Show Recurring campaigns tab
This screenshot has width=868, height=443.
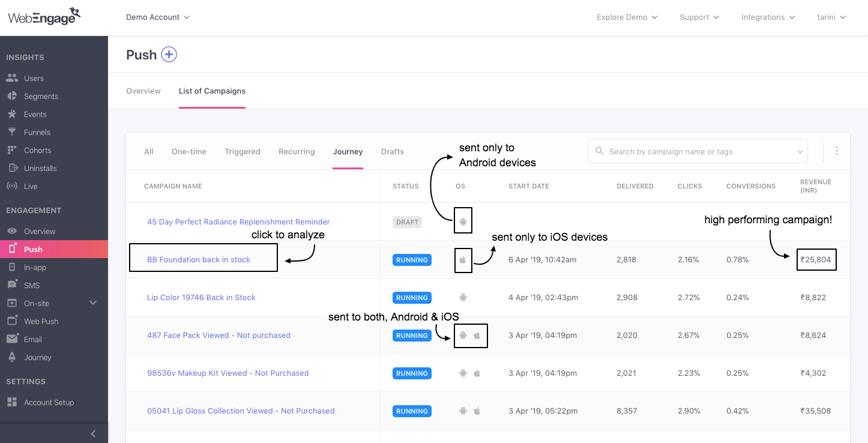click(x=297, y=152)
